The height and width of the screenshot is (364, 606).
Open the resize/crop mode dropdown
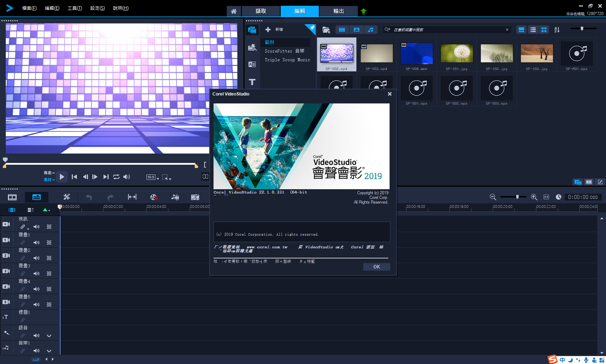[x=167, y=177]
